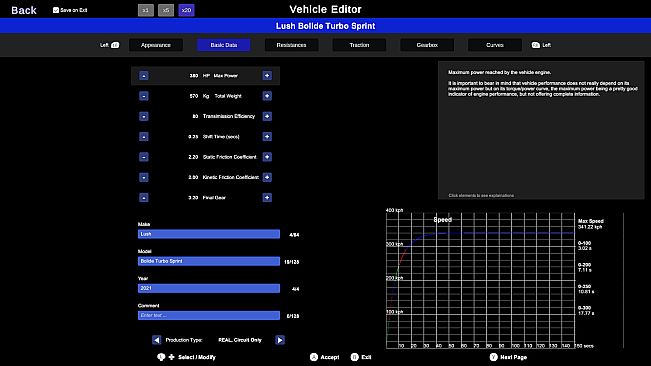The image size is (651, 366).
Task: Click the d-pad Select/Modify icon
Action: click(x=171, y=357)
